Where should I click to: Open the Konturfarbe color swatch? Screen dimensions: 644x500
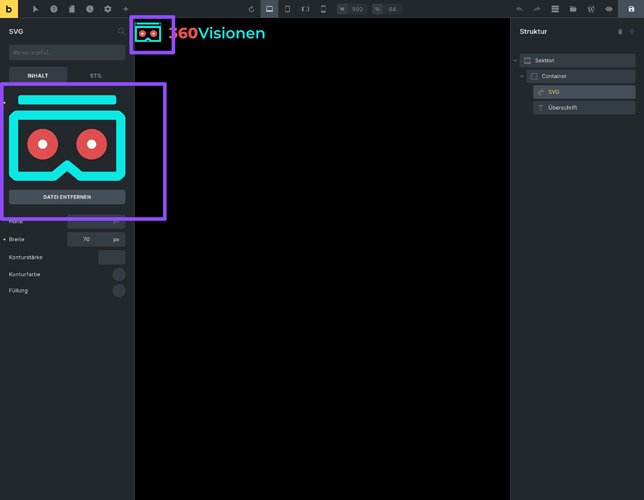[x=119, y=274]
